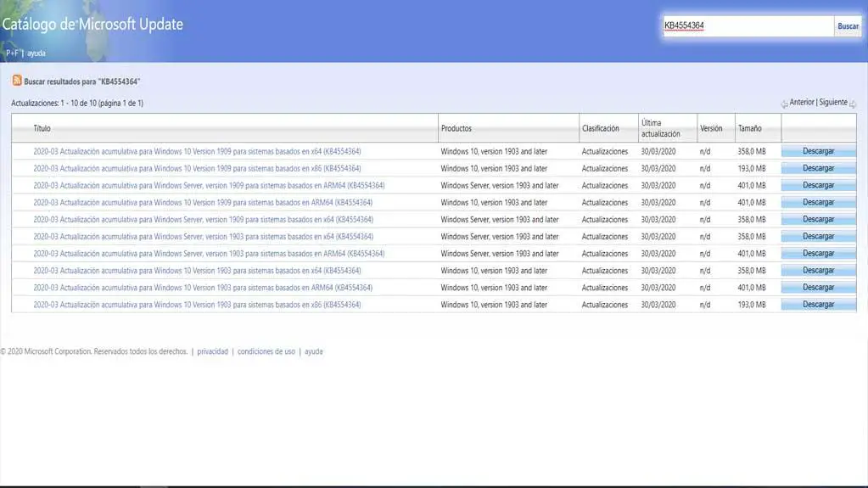868x488 pixels.
Task: Open Windows 10 Version 1903 x64 update link
Action: coord(197,271)
